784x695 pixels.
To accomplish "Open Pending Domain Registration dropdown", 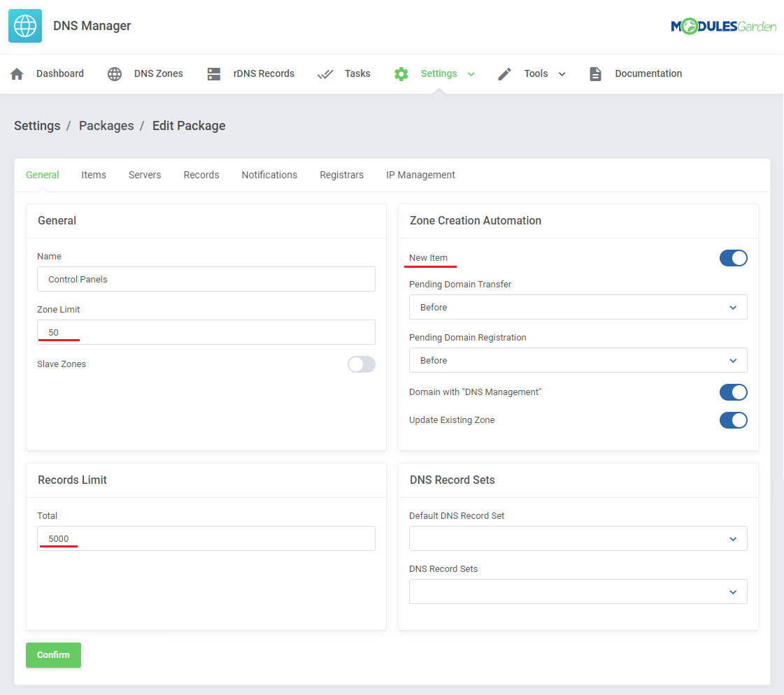I will 578,360.
